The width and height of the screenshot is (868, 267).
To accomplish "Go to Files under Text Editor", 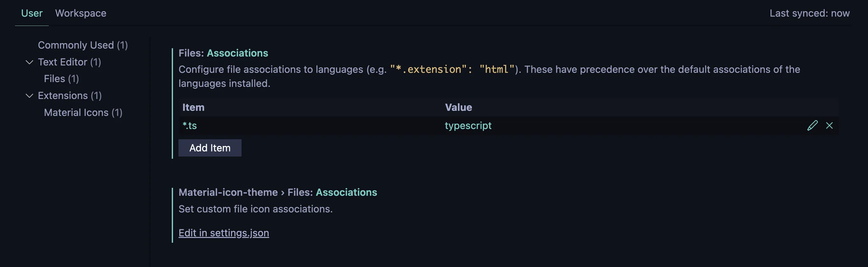I will (x=61, y=79).
